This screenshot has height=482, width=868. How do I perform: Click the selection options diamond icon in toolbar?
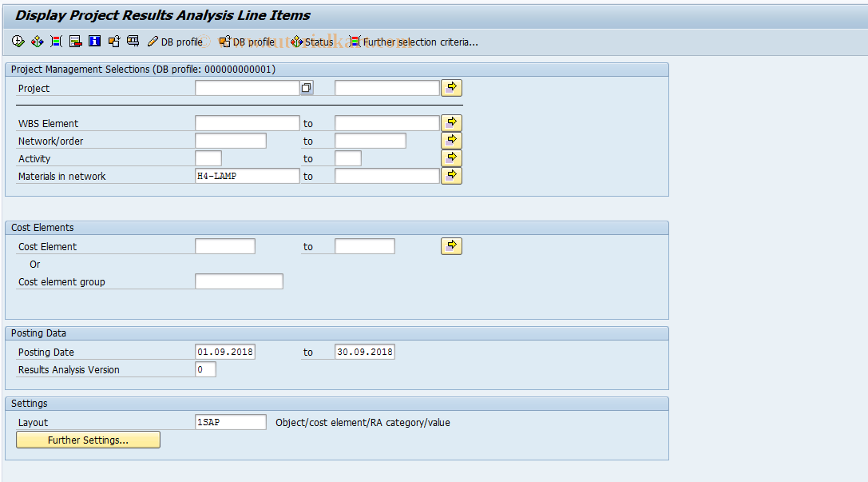pyautogui.click(x=37, y=42)
